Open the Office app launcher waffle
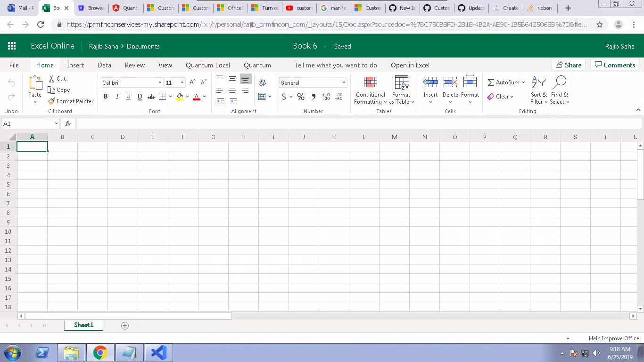Screen dimensions: 644x362 click(12, 46)
